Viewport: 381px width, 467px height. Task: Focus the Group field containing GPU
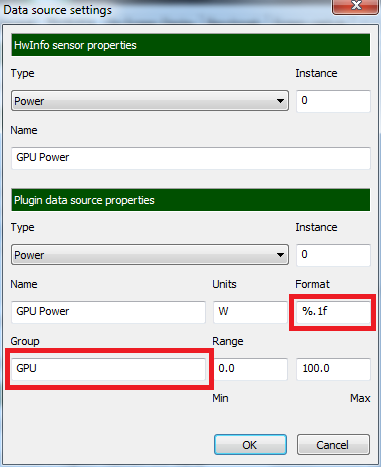click(x=108, y=369)
